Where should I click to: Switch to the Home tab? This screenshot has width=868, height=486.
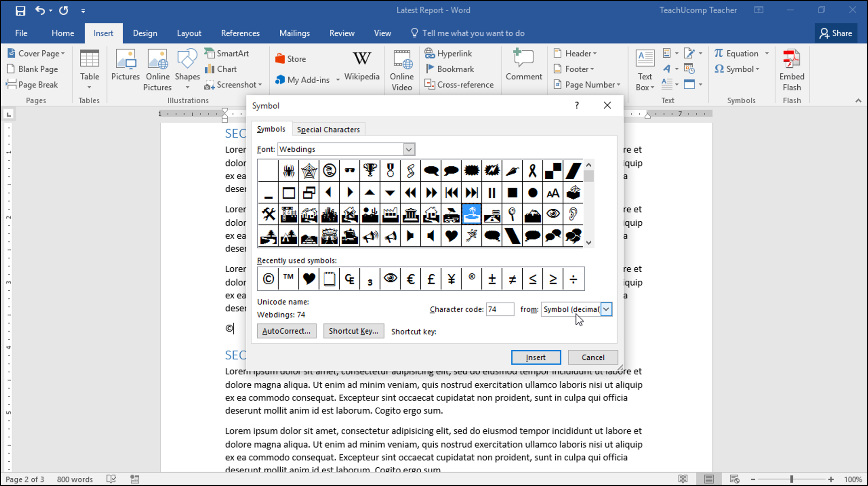pyautogui.click(x=63, y=33)
